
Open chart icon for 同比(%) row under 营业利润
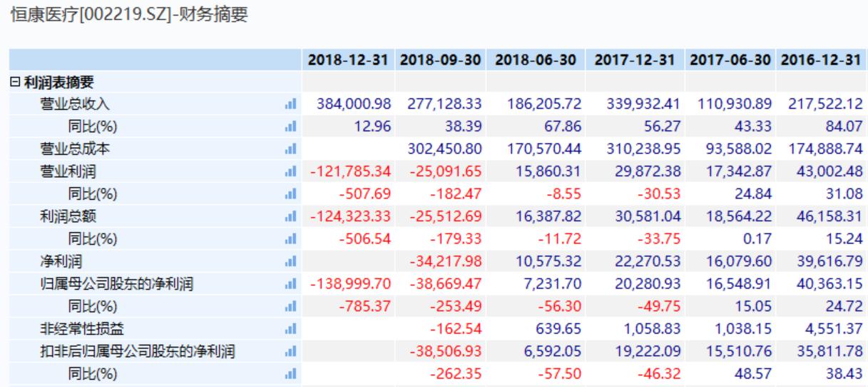tap(290, 195)
